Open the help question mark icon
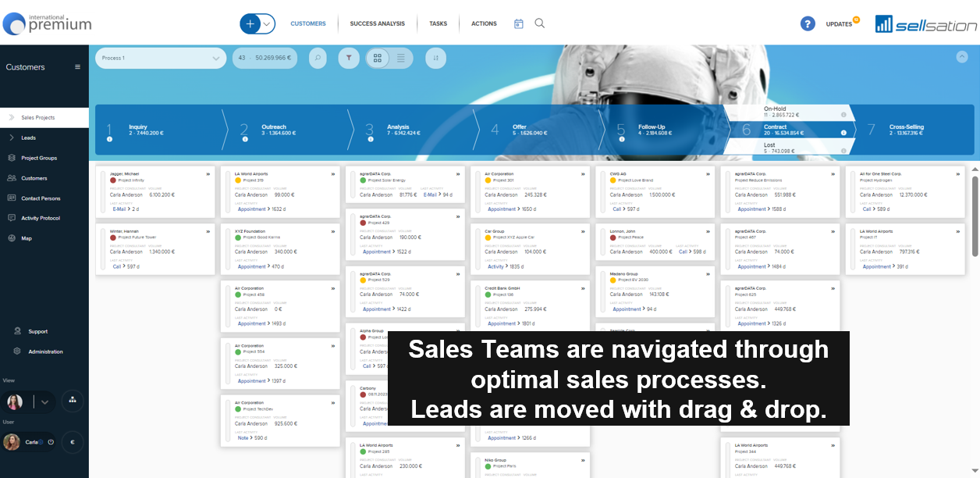This screenshot has width=980, height=478. 808,23
